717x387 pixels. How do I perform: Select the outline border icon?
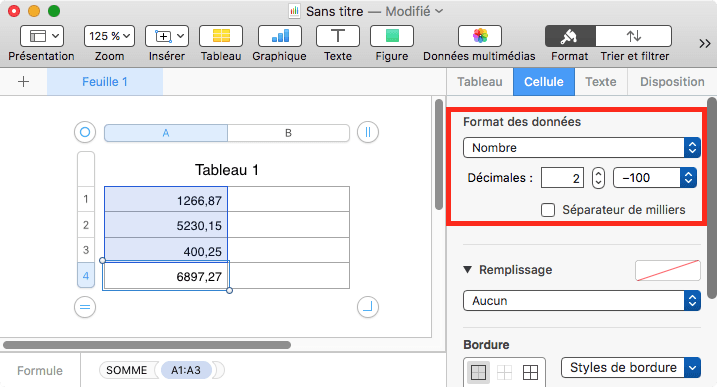tap(478, 372)
